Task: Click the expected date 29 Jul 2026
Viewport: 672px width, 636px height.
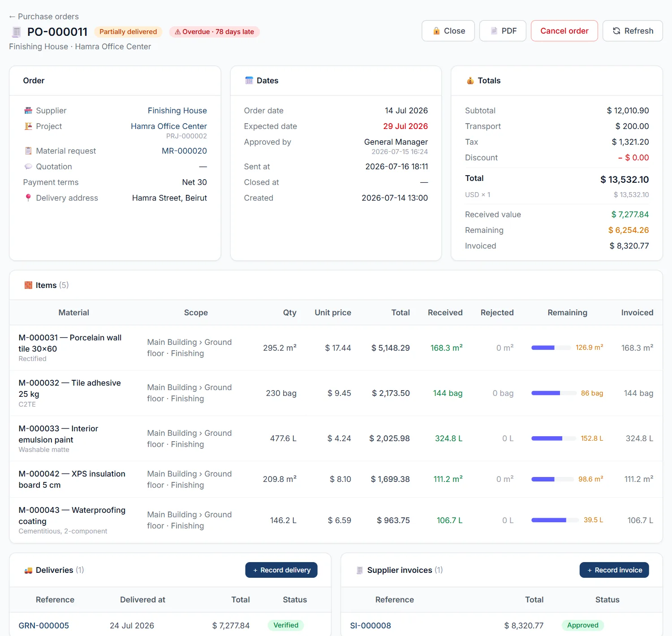Action: tap(405, 126)
